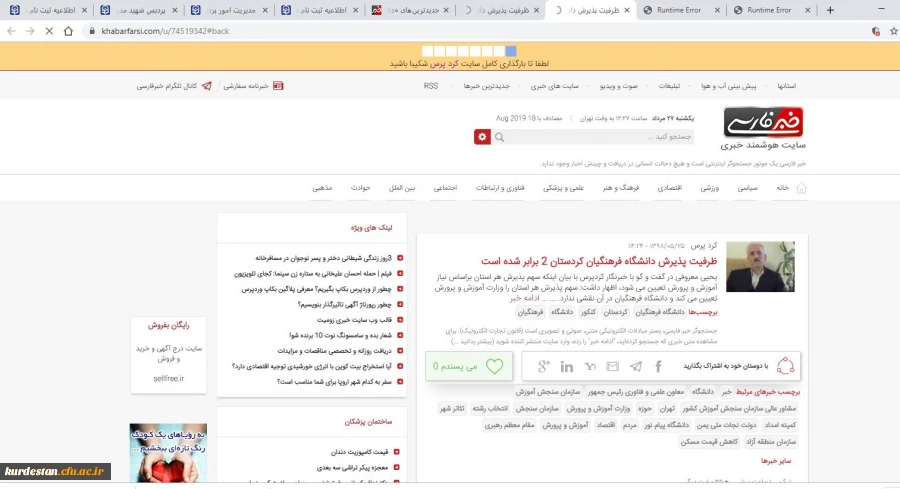Click related tag سازمان سنجش آموزش
This screenshot has height=489, width=900.
tap(548, 391)
